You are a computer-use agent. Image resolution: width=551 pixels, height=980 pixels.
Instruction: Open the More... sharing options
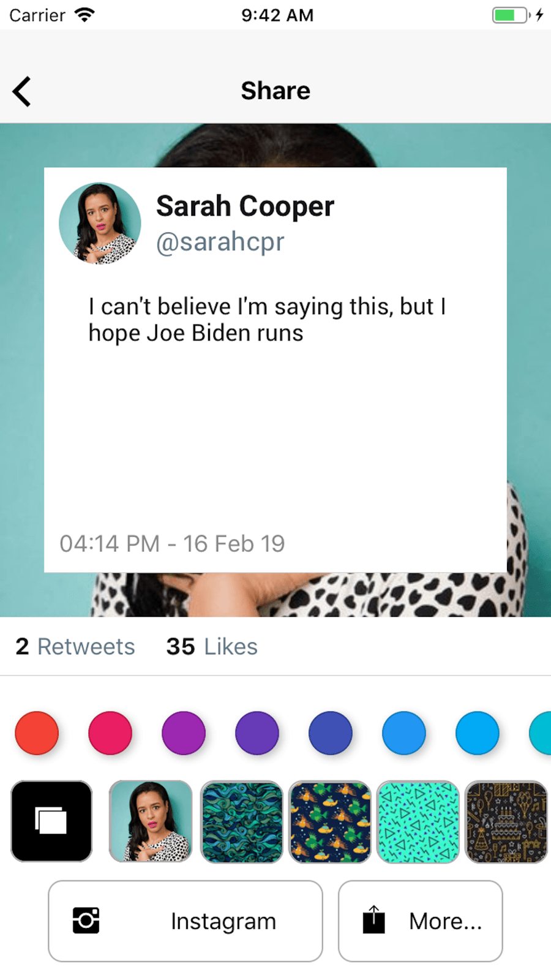420,921
